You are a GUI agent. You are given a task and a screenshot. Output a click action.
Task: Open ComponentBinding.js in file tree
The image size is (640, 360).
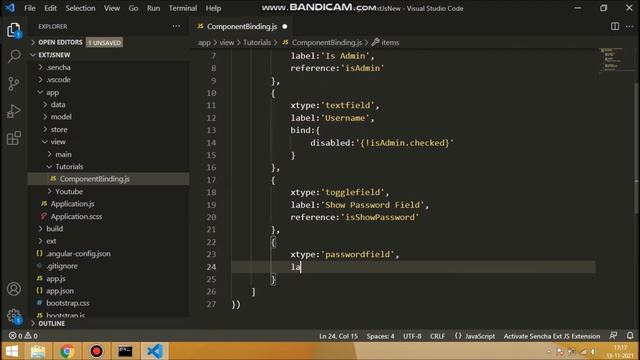click(x=94, y=179)
